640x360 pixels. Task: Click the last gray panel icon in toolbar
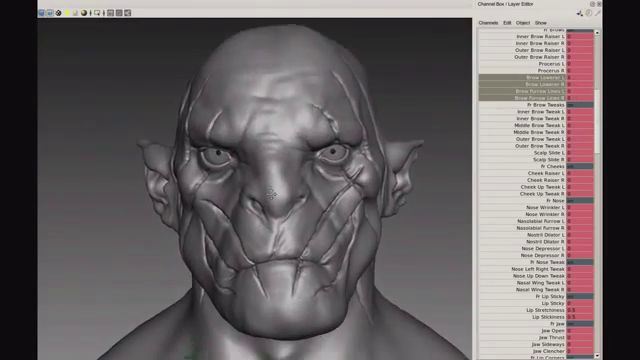[127, 13]
